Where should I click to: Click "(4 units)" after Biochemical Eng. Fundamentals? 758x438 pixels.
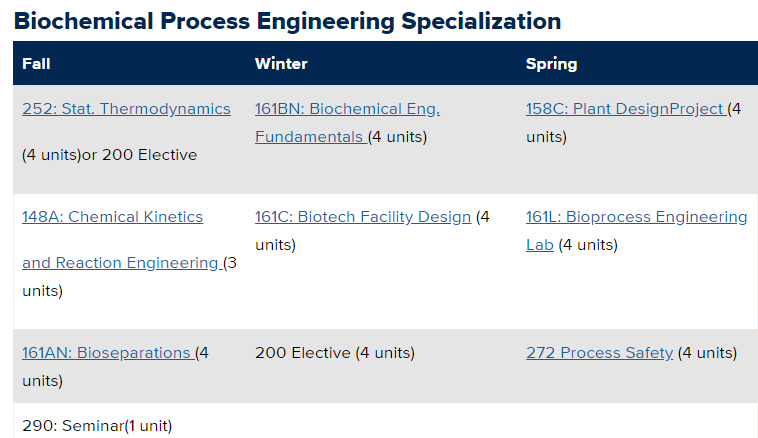point(397,137)
